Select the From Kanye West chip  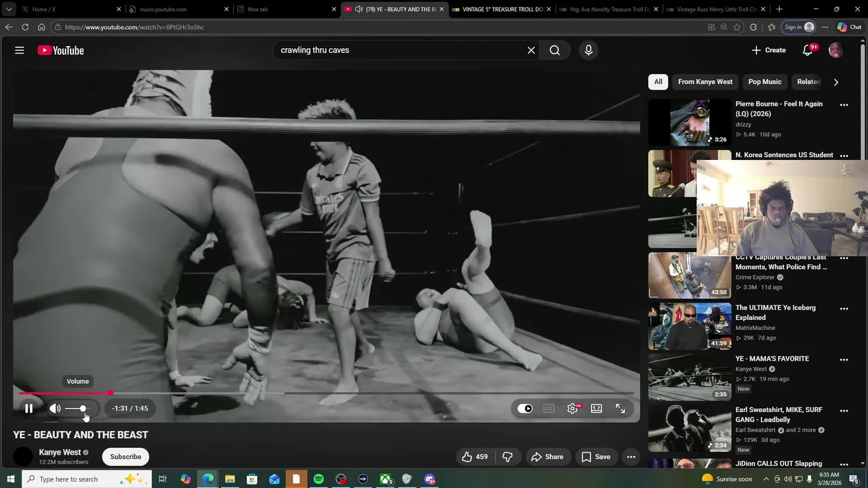click(705, 82)
